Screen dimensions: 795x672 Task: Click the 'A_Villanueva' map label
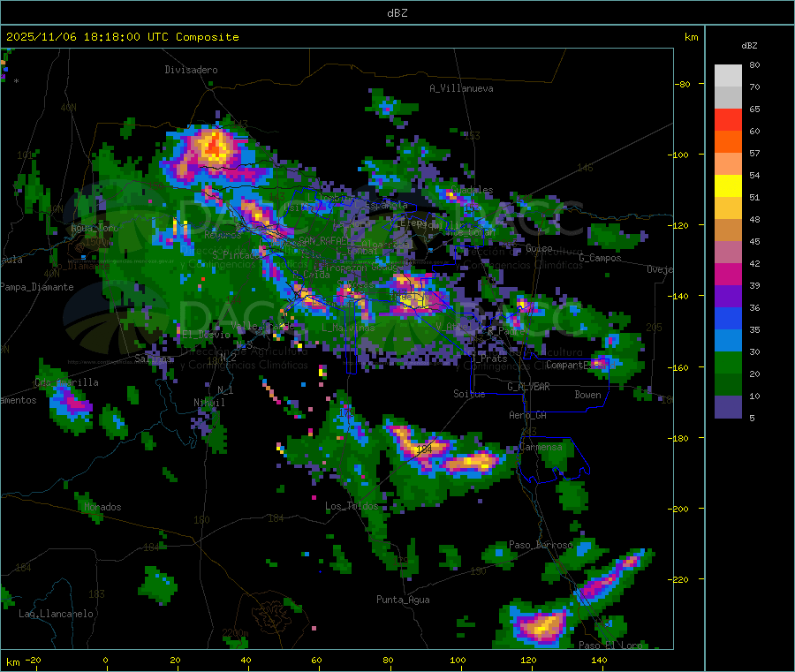[461, 88]
